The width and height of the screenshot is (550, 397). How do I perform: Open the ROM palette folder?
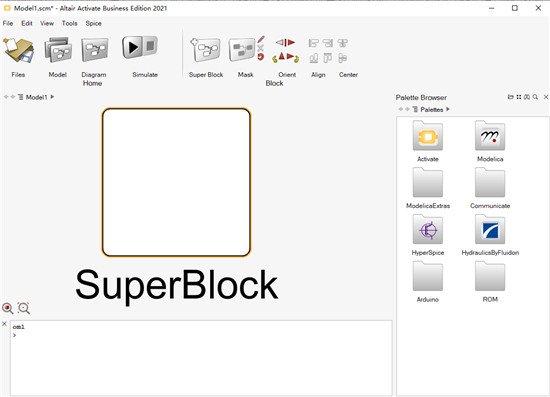tap(490, 281)
